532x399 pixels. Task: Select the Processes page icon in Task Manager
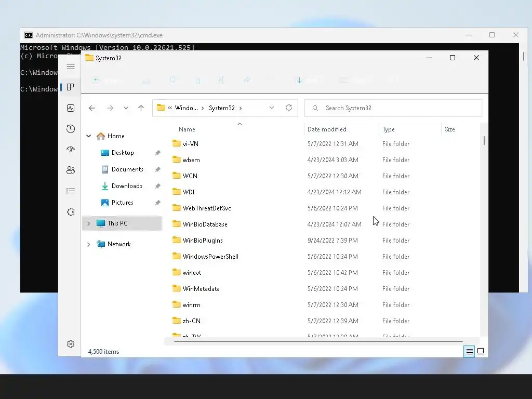click(x=71, y=87)
